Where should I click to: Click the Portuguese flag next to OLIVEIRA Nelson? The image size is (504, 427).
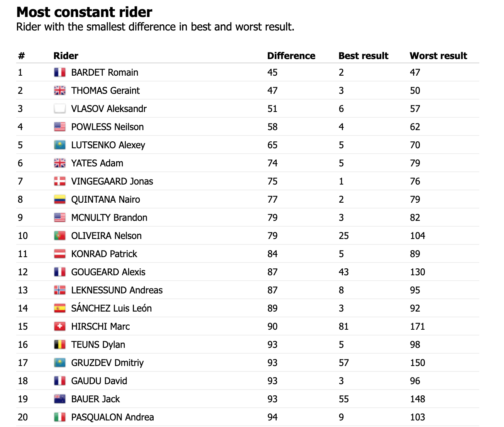coord(59,236)
